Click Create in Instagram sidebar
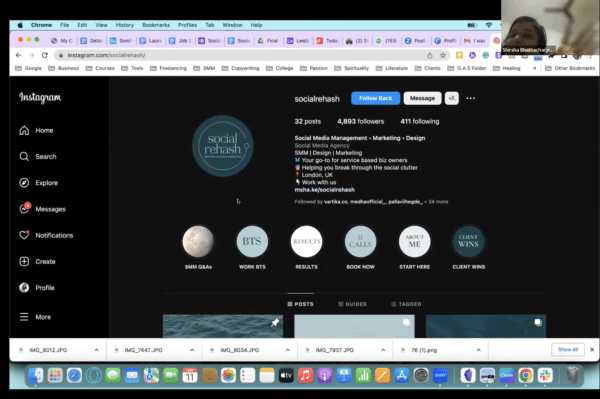Screen dimensions: 600x399 pos(38,262)
